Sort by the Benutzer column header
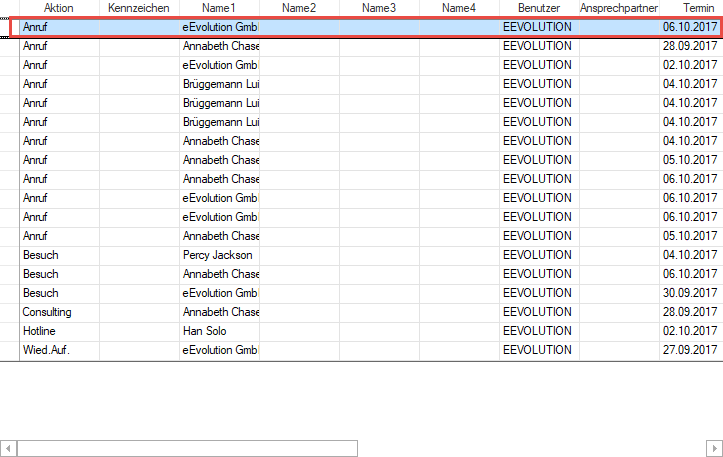The image size is (723, 457). pos(539,8)
